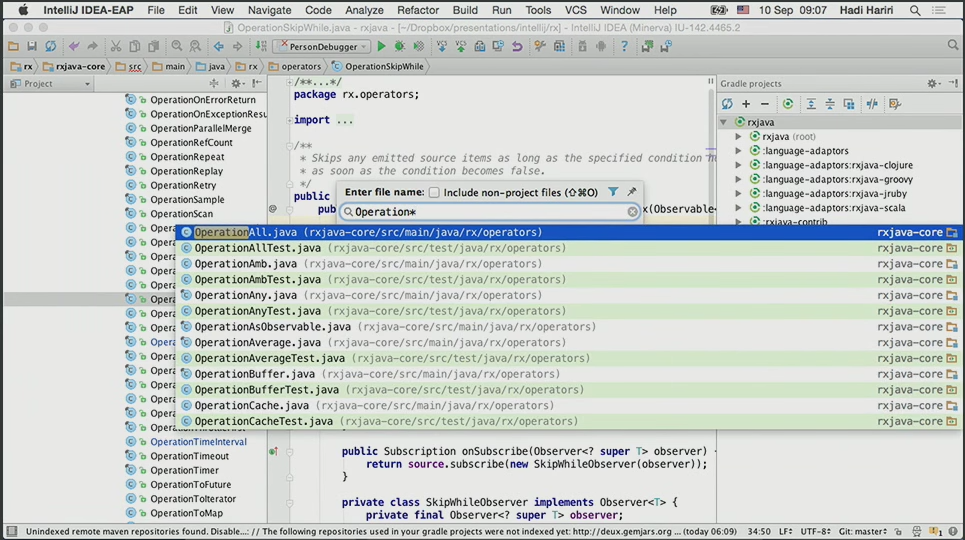Open the Build menu
The height and width of the screenshot is (540, 965).
[x=465, y=10]
